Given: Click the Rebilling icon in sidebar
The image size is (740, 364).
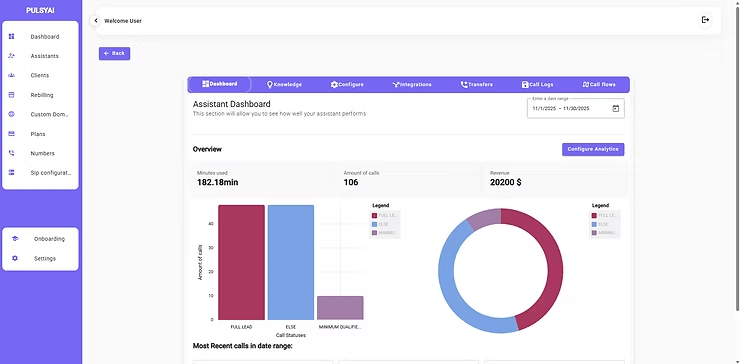Looking at the screenshot, I should tap(12, 95).
